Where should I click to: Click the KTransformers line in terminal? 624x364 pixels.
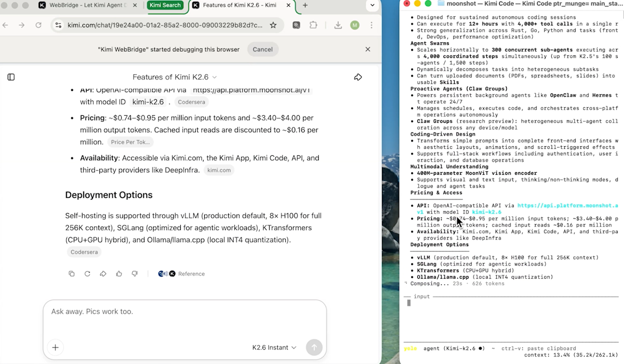tap(465, 271)
